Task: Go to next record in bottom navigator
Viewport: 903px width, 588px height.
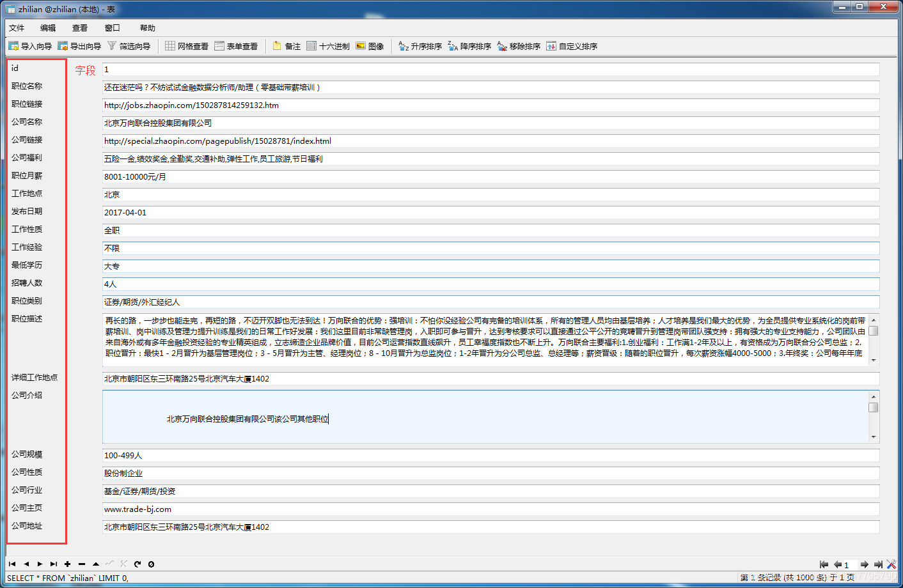Action: point(40,564)
